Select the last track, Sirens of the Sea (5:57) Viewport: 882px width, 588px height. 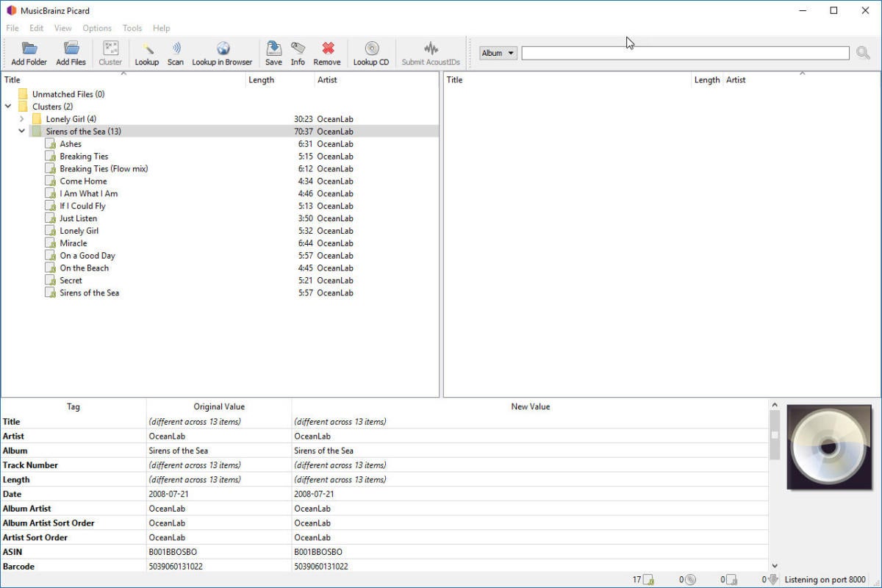pyautogui.click(x=89, y=293)
